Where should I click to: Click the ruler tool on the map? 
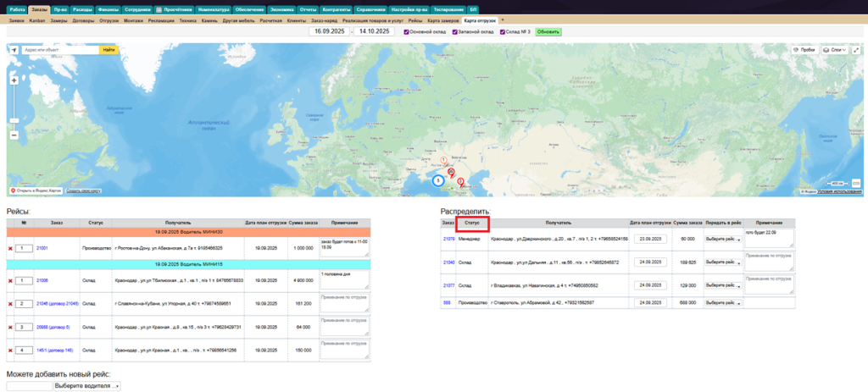point(855,182)
